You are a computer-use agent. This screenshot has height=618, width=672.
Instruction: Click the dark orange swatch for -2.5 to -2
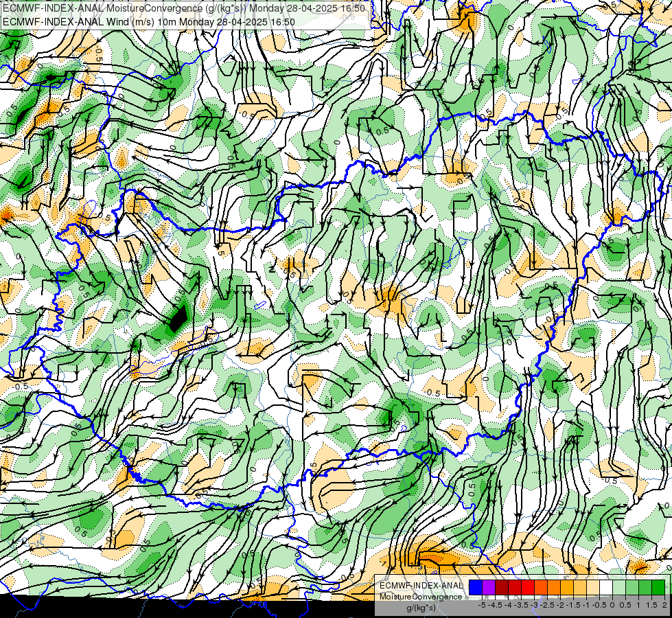[x=554, y=588]
